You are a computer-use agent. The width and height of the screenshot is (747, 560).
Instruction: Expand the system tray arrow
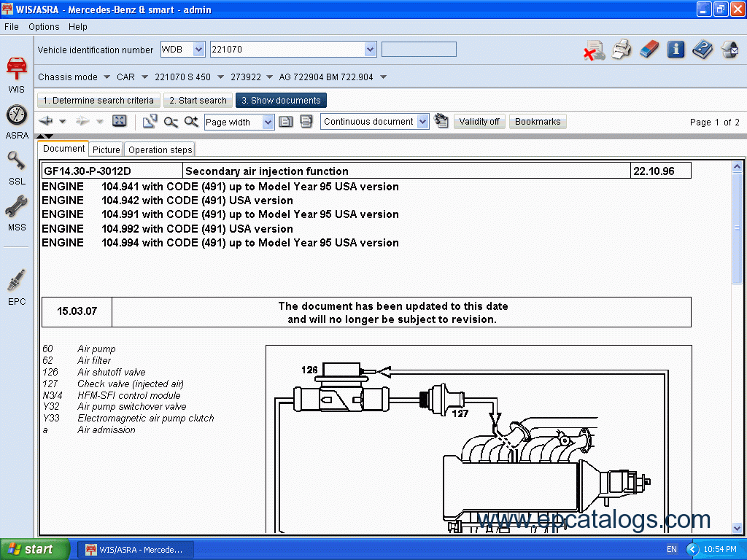click(692, 550)
